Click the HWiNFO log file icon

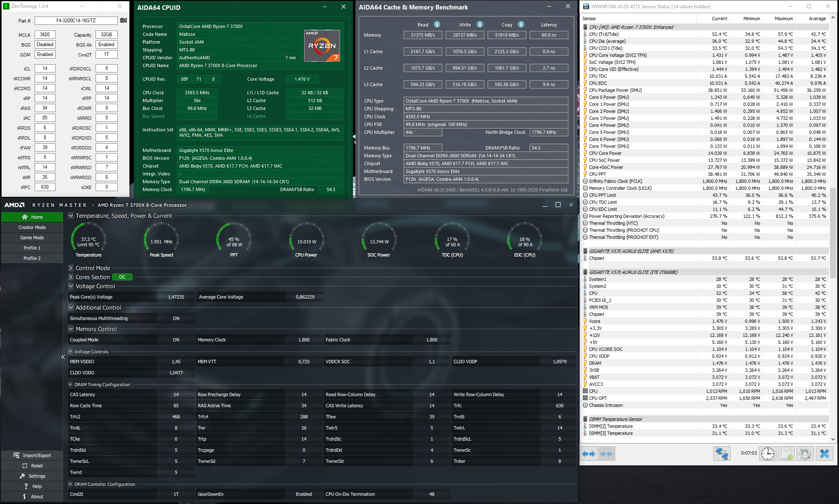[x=786, y=454]
